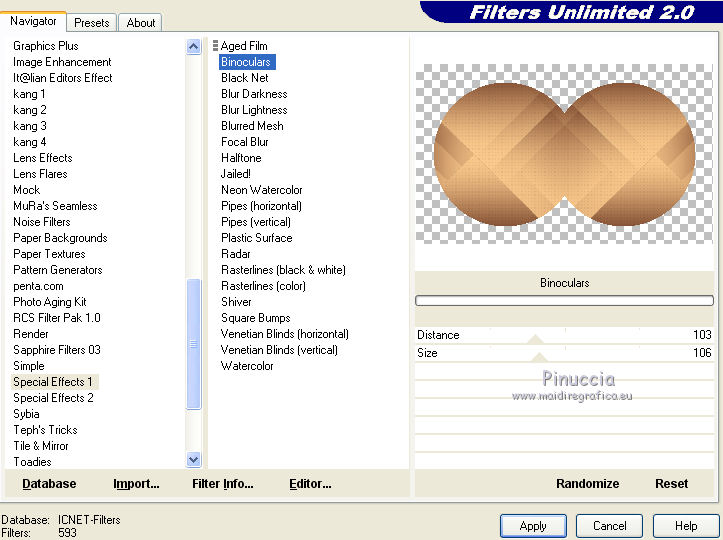Select Render category
Screen dimensions: 723x540
(x=30, y=334)
